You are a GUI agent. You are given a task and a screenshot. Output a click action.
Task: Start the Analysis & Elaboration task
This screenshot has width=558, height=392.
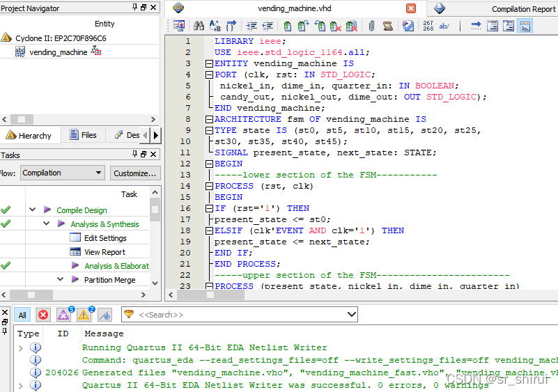[x=75, y=265]
